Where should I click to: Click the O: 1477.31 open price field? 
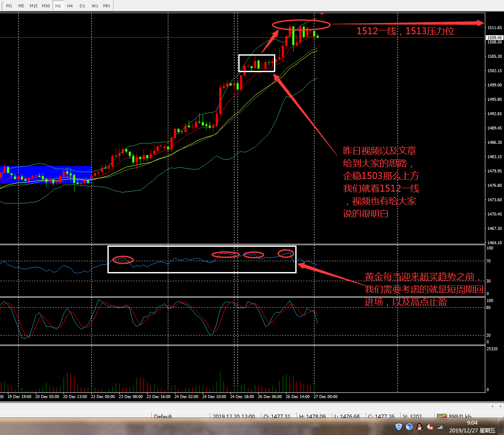277,416
